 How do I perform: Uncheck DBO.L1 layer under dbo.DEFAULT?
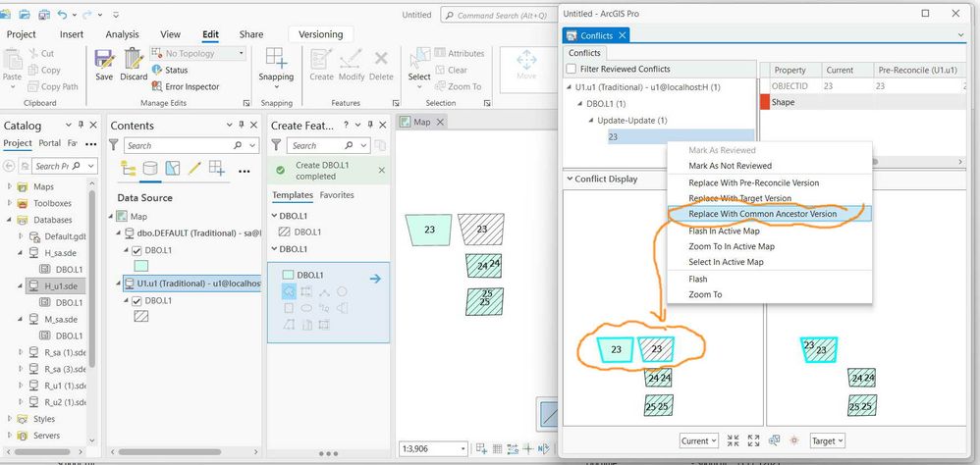click(136, 250)
